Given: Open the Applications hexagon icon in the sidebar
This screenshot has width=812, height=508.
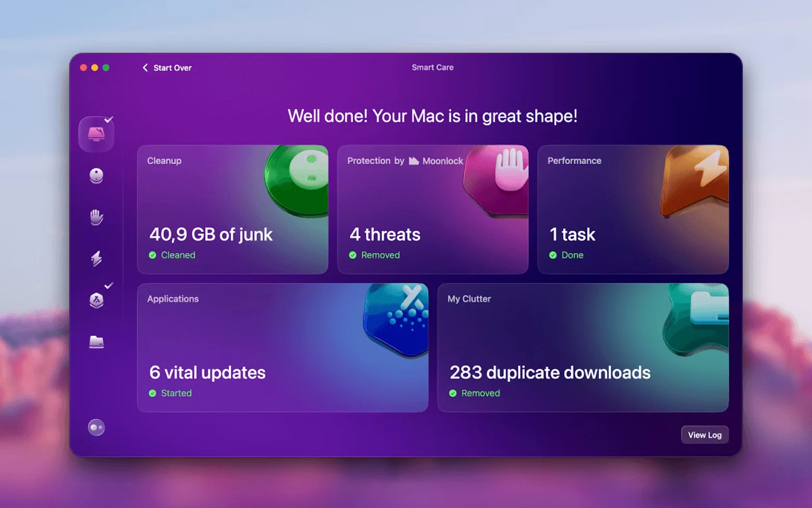Looking at the screenshot, I should coord(96,301).
